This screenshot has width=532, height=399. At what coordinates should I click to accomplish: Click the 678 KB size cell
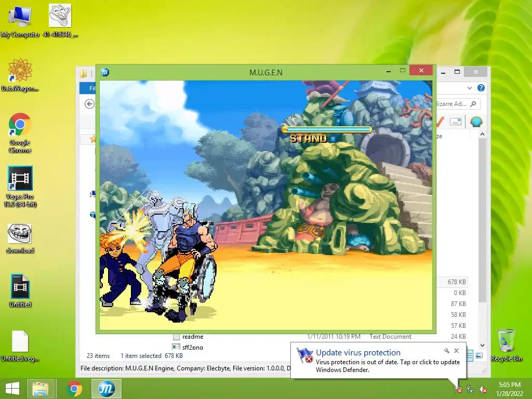[457, 282]
